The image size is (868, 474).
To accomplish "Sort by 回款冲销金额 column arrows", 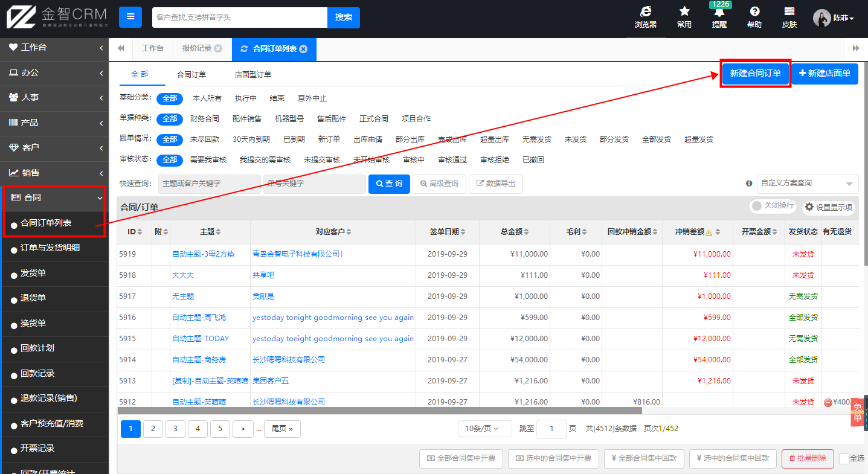I will (x=655, y=232).
